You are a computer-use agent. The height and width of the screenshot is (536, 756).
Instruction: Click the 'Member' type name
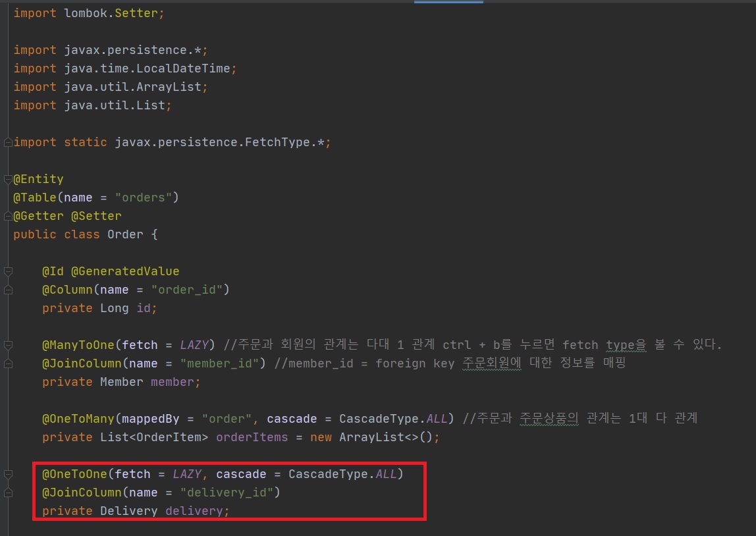pos(121,382)
